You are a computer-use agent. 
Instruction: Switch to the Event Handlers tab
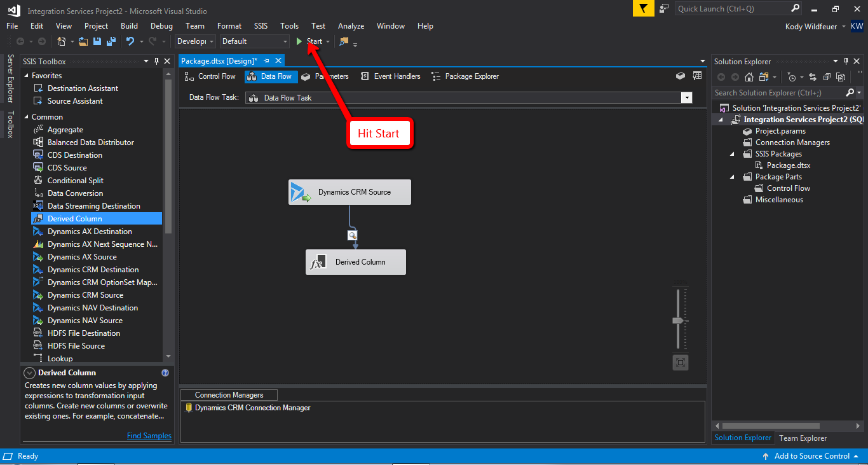point(390,76)
